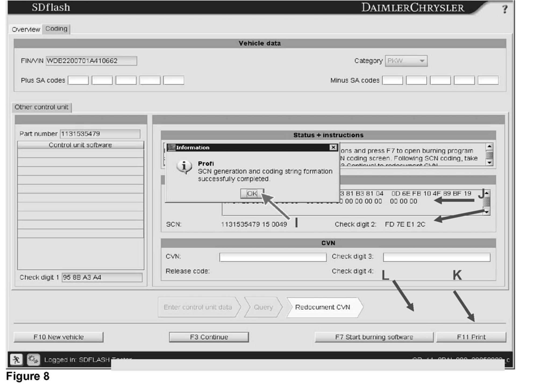Click the third Plus SA codes box

(x=126, y=80)
